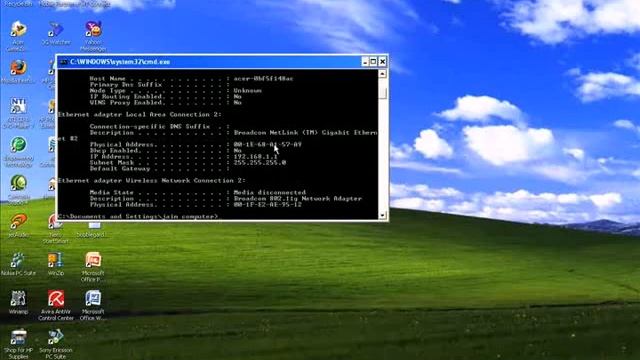
Task: Click the 'Default Gateway' line
Action: pyautogui.click(x=160, y=169)
